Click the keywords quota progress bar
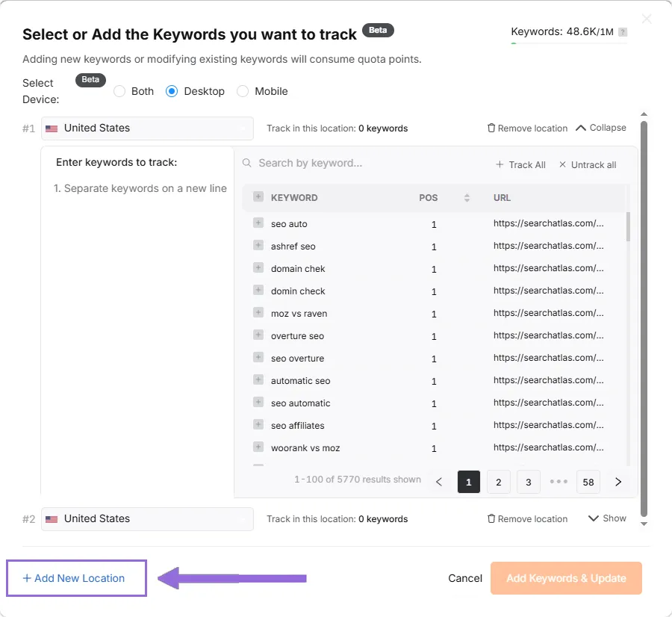This screenshot has height=617, width=672. coord(568,43)
